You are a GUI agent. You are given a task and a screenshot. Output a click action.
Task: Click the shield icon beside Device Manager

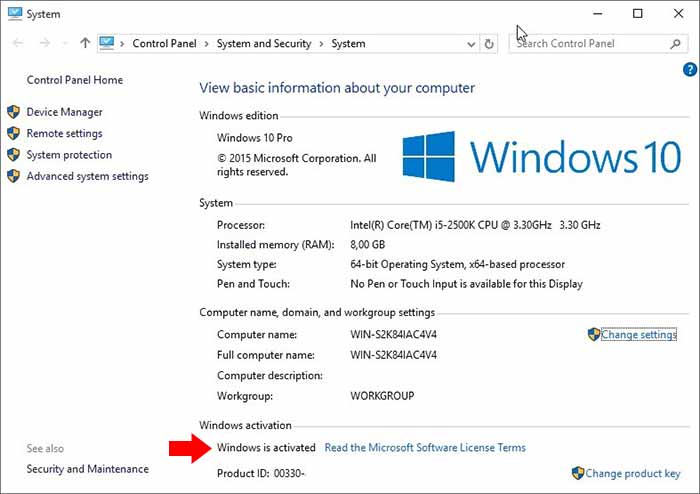point(14,112)
